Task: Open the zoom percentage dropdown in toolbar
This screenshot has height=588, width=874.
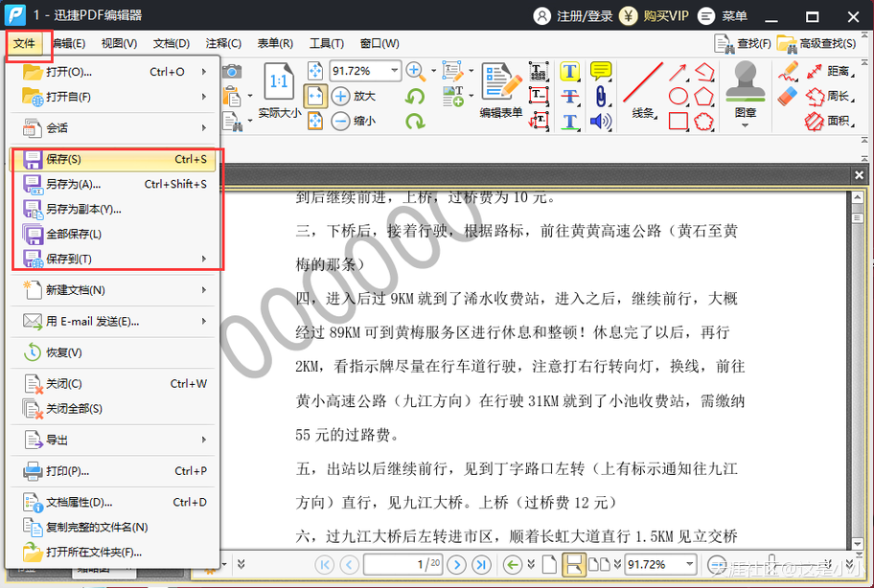Action: (394, 71)
